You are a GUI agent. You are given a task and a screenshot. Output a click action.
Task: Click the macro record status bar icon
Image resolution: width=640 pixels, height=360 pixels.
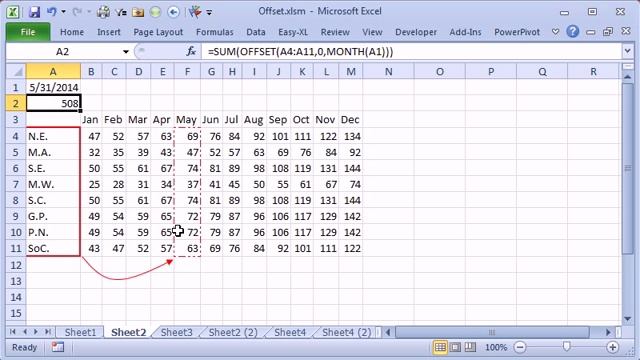pyautogui.click(x=58, y=347)
